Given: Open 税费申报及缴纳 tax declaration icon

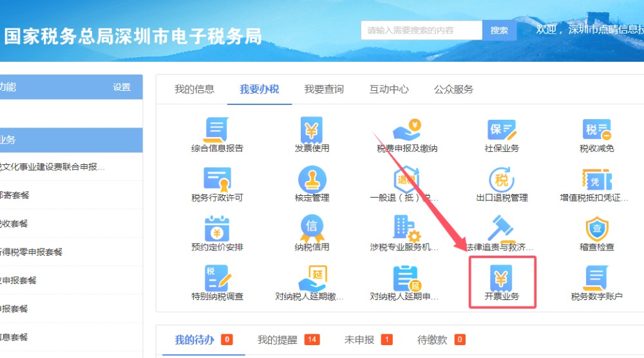Looking at the screenshot, I should pos(407,130).
